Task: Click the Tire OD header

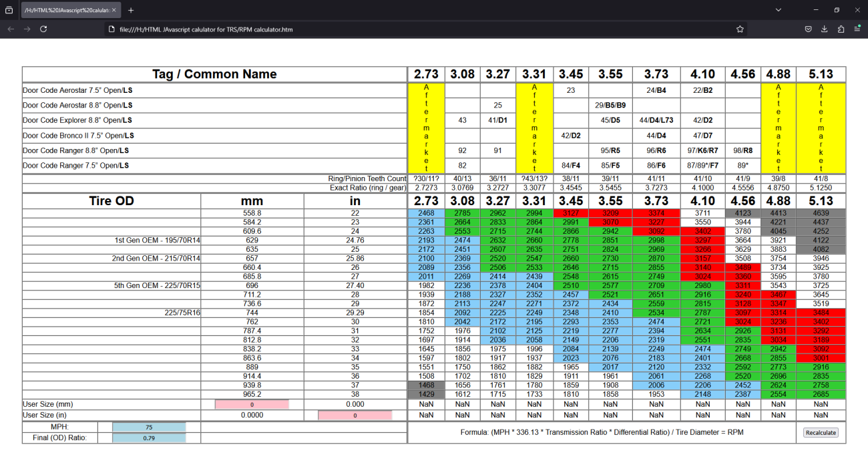Action: point(112,201)
